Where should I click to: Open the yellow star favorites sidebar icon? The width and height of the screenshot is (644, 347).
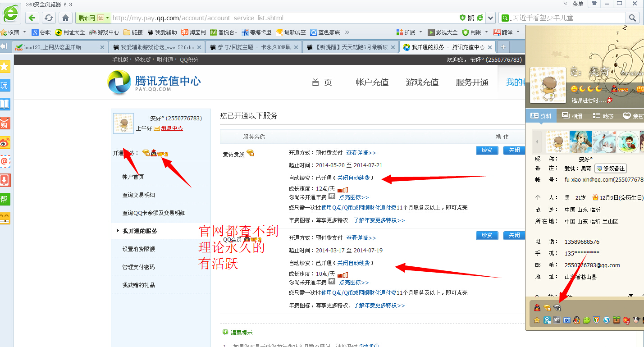pyautogui.click(x=5, y=67)
